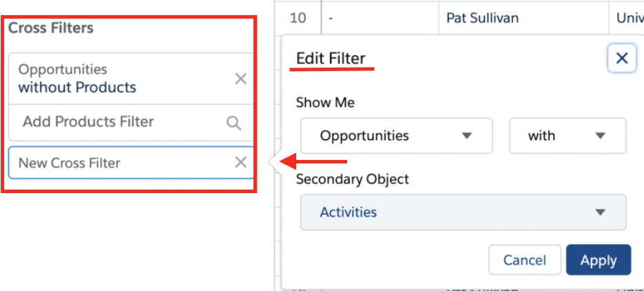Open the Opportunities primary object dropdown

tap(396, 136)
